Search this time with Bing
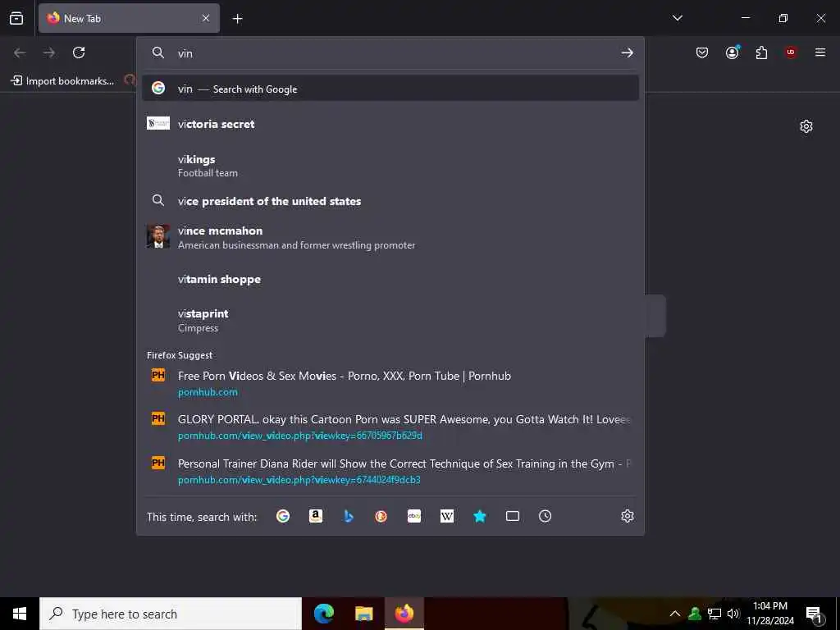This screenshot has width=840, height=630. tap(348, 516)
